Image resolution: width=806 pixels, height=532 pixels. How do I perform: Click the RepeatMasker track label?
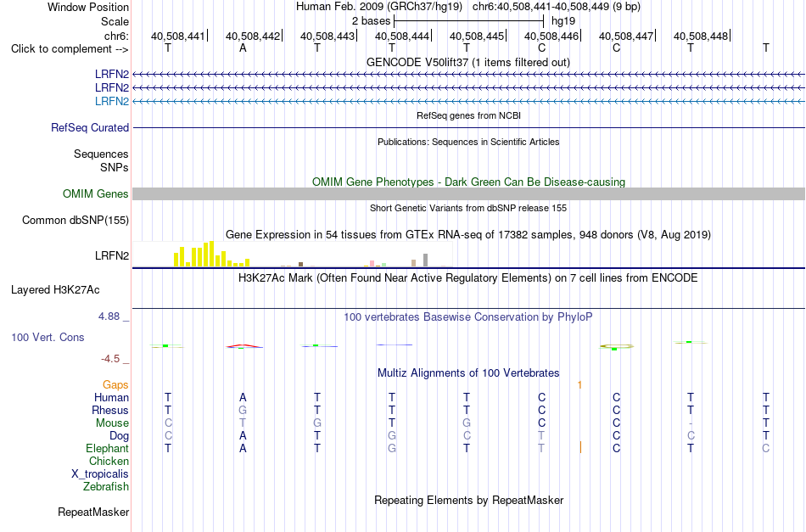pos(93,512)
